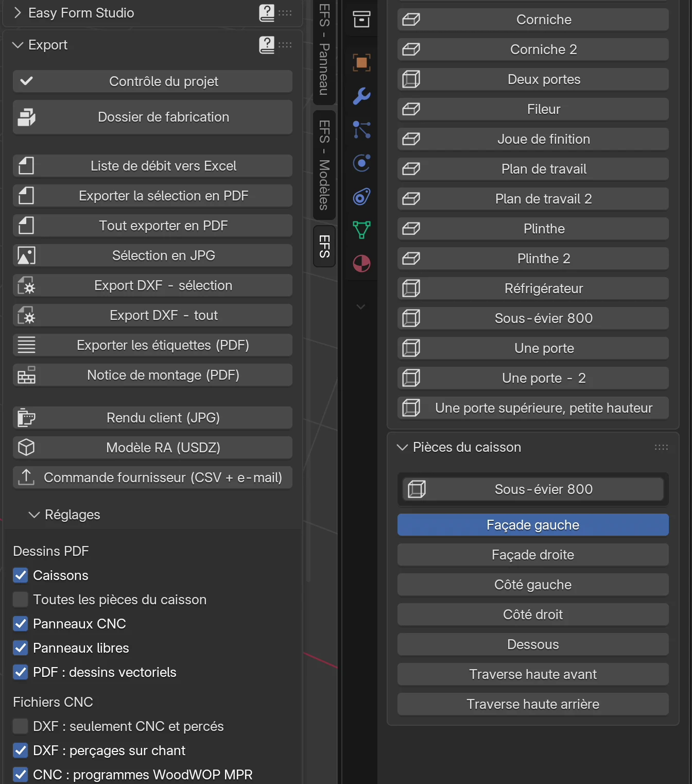Open the Object properties orange square tab
692x784 pixels.
coord(361,63)
